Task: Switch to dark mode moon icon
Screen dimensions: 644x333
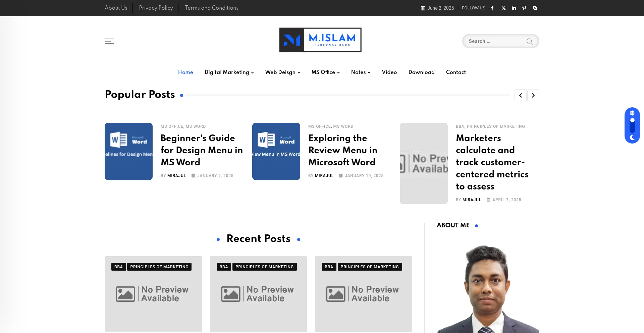Action: coord(632,137)
